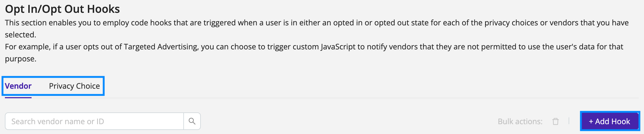Viewport: 644px width, 134px height.
Task: Click the plus sign on Add Hook
Action: point(591,122)
